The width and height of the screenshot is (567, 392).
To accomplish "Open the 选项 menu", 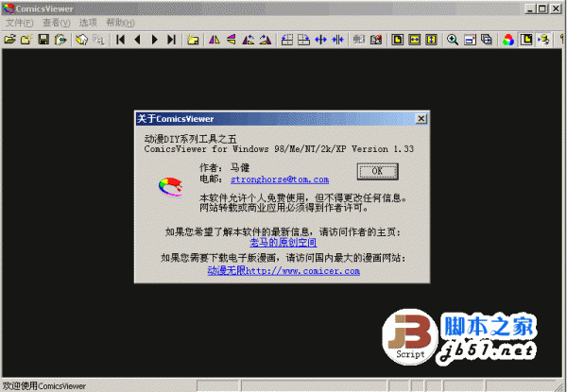I will (x=88, y=23).
